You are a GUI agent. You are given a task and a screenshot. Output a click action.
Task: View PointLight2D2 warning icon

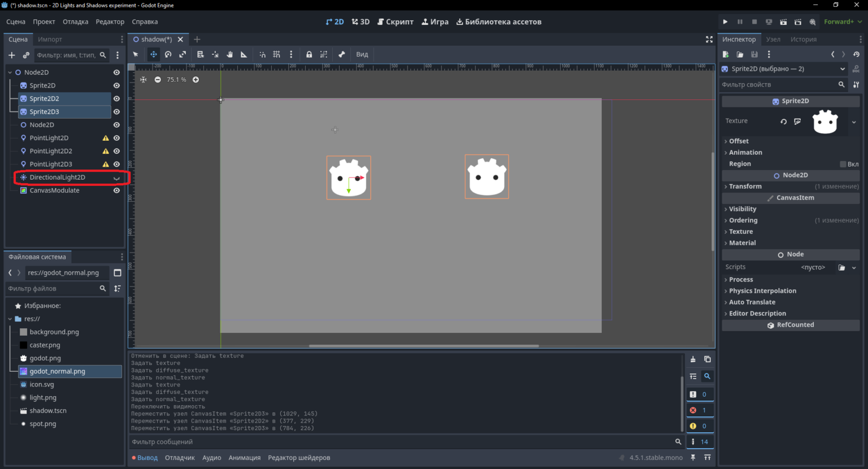(106, 151)
